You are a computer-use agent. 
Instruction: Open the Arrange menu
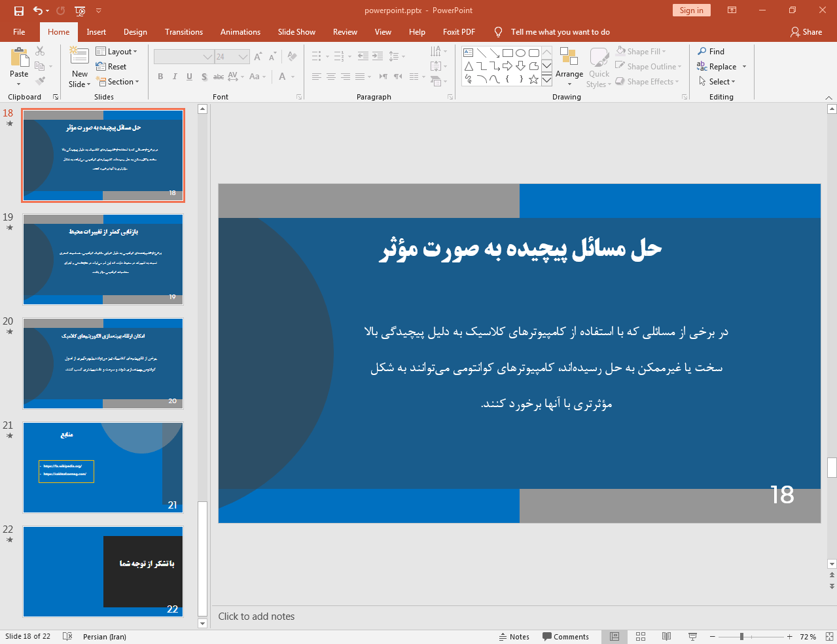[x=569, y=67]
